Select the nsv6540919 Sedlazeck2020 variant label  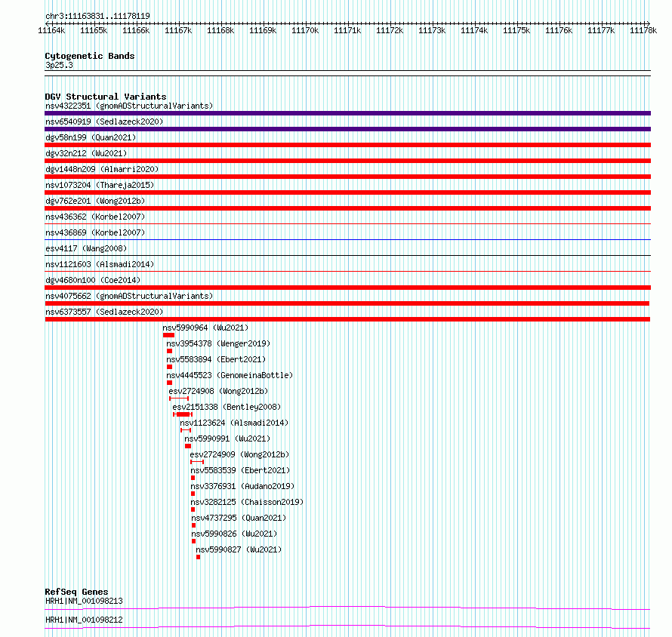coord(104,122)
